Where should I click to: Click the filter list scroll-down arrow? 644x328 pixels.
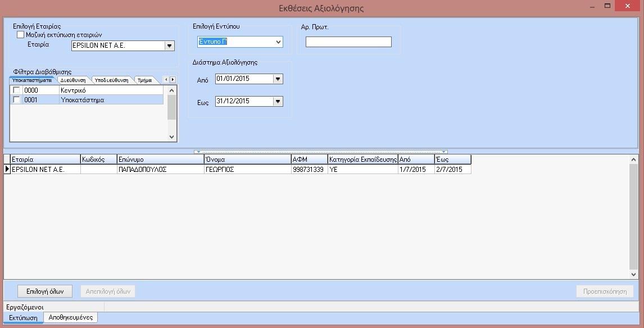172,137
